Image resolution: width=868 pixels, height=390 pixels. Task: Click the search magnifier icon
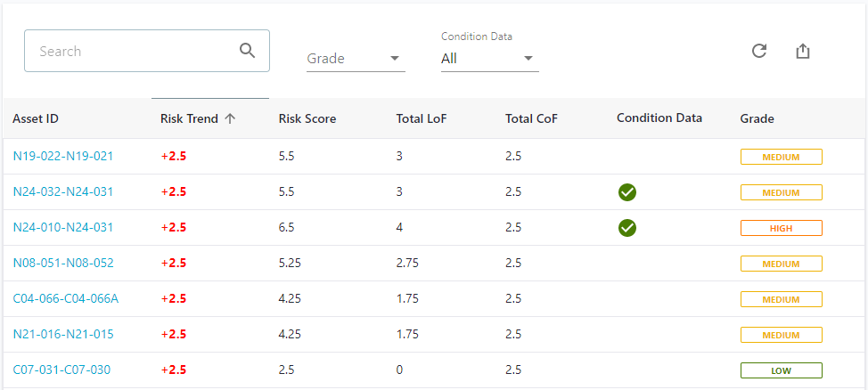(248, 51)
